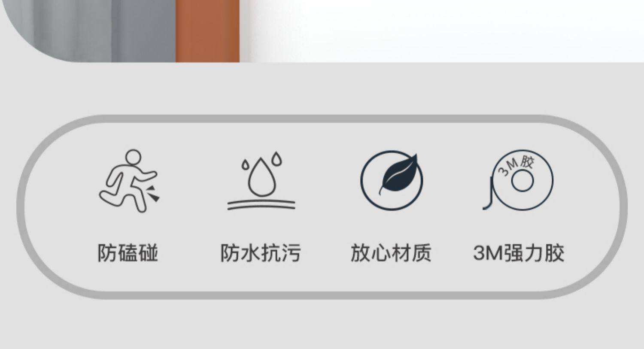Tap the leaf in circle icon

392,180
